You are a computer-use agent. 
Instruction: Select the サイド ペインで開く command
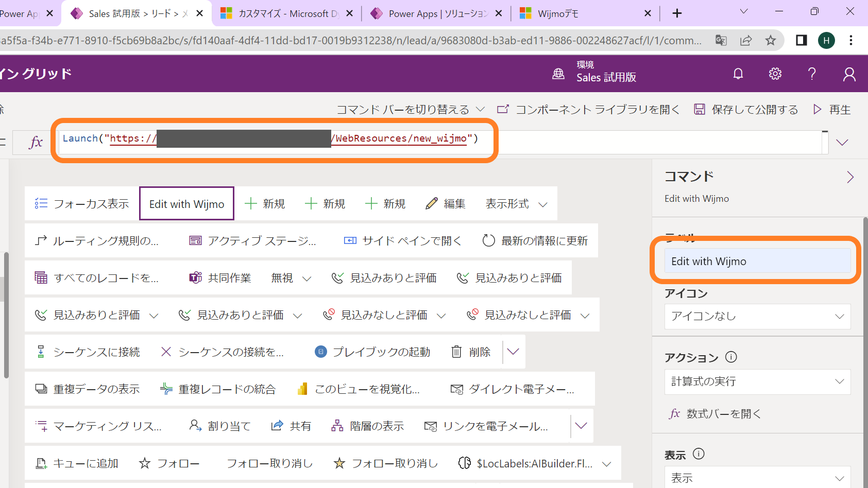coord(402,241)
